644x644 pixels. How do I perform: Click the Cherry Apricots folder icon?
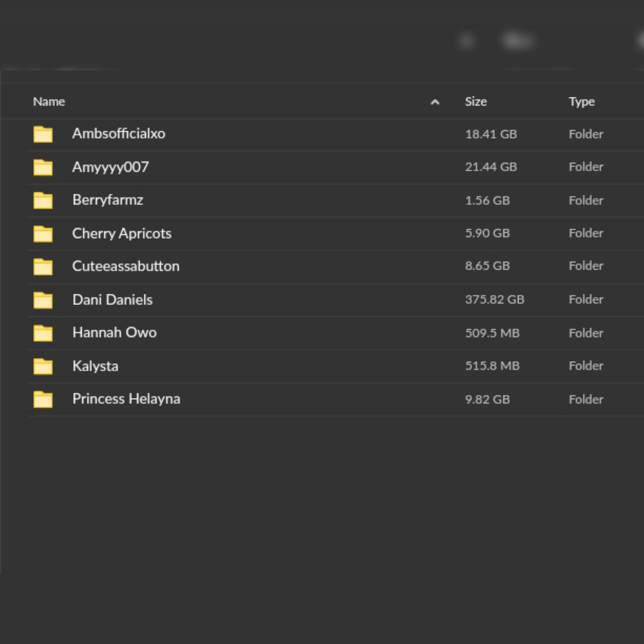tap(43, 234)
